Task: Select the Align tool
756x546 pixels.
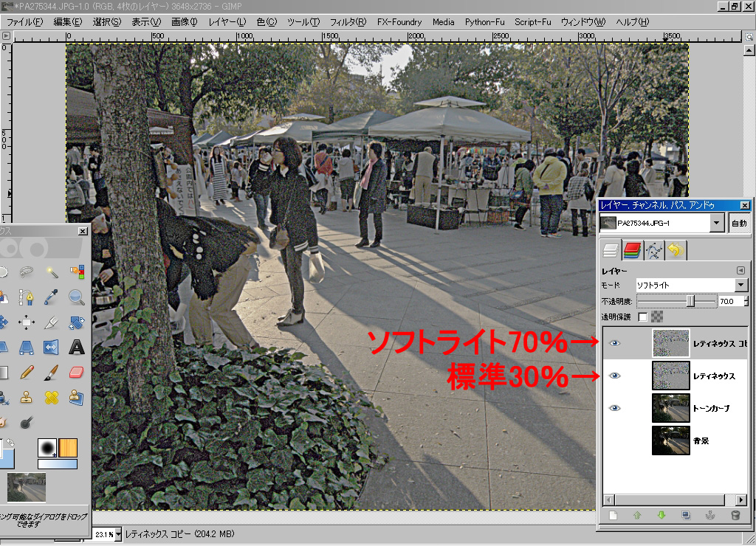Action: click(27, 322)
